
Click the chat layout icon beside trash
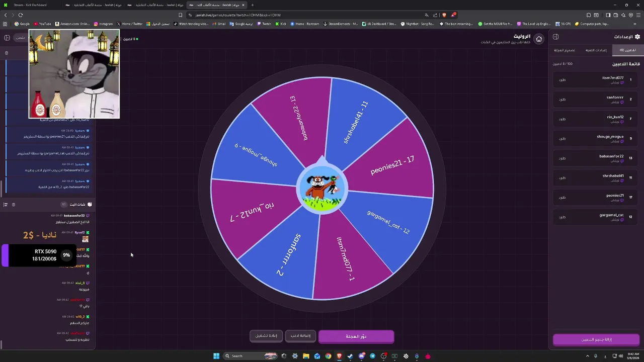pyautogui.click(x=6, y=205)
